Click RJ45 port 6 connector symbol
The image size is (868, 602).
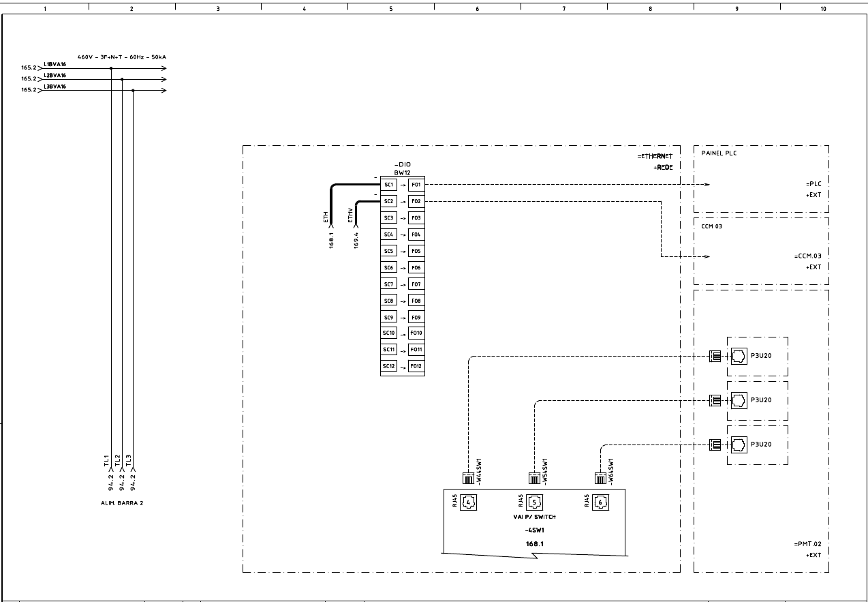[599, 502]
